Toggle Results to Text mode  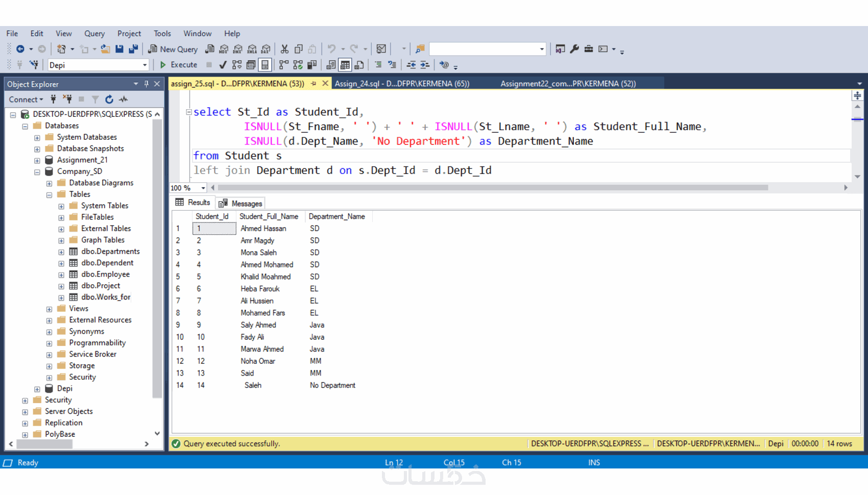click(x=331, y=65)
